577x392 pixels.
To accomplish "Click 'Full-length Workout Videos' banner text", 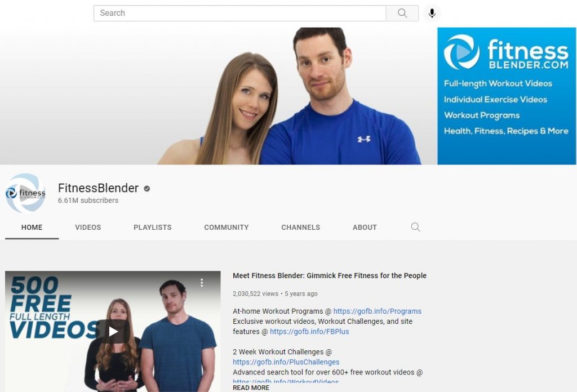I will [x=498, y=84].
